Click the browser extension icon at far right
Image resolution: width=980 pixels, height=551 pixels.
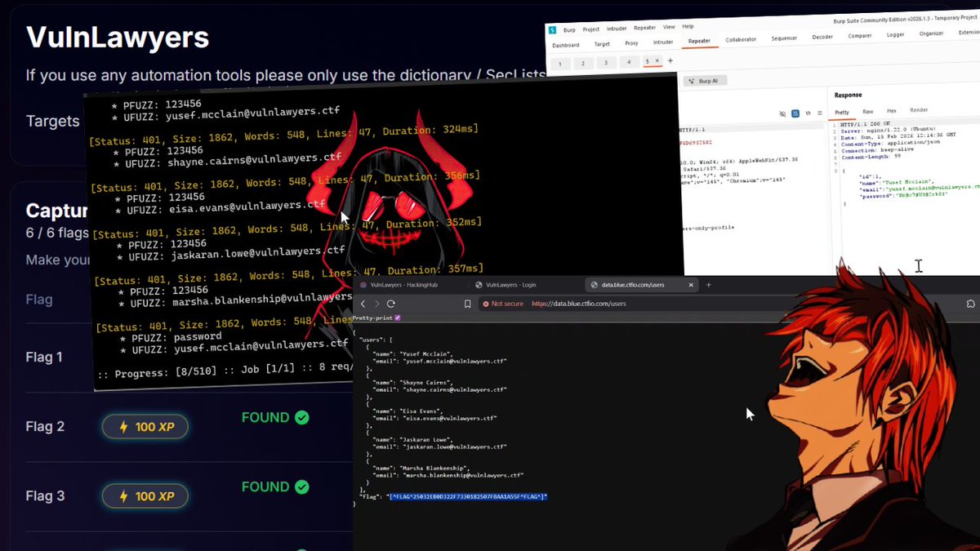[970, 304]
